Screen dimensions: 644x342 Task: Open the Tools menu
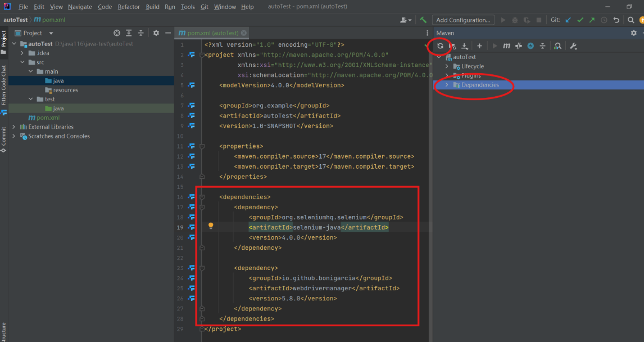tap(188, 7)
